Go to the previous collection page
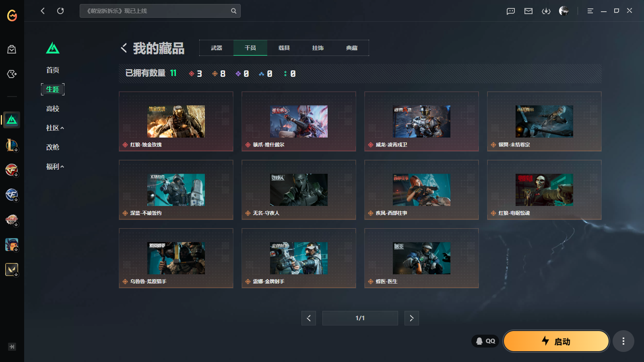Image resolution: width=644 pixels, height=362 pixels. (x=309, y=318)
